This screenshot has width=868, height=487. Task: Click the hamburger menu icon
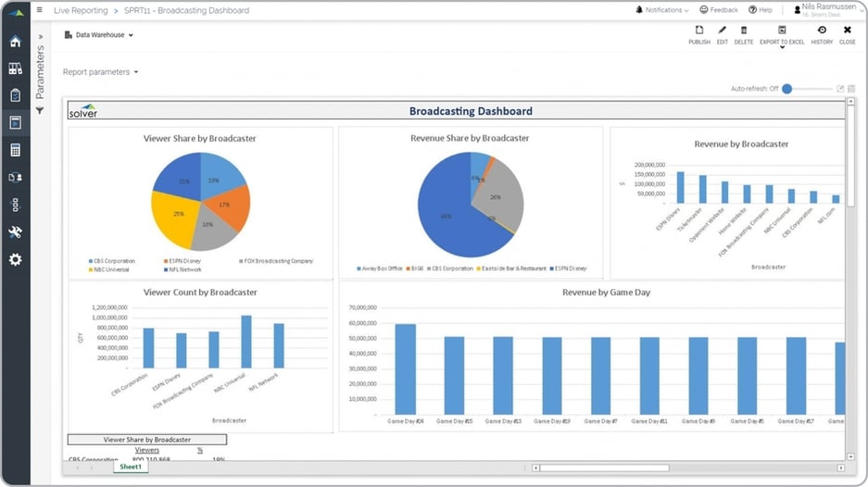pos(39,10)
